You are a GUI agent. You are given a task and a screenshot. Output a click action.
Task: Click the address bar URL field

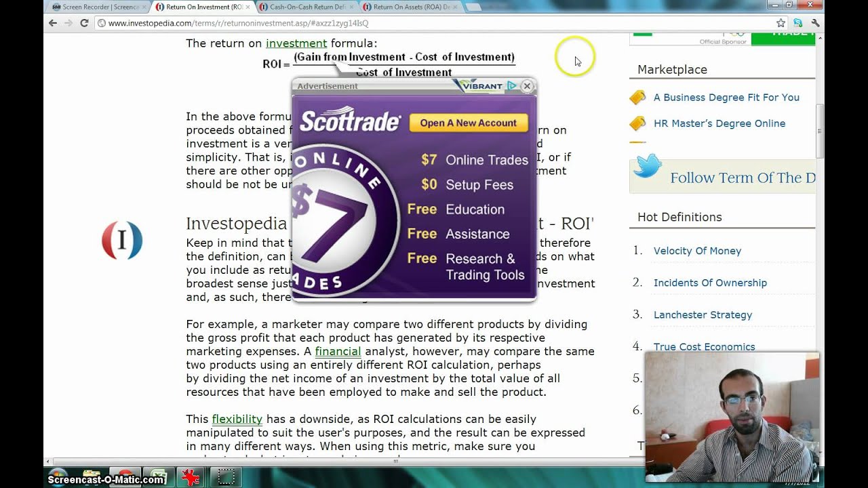click(x=434, y=23)
